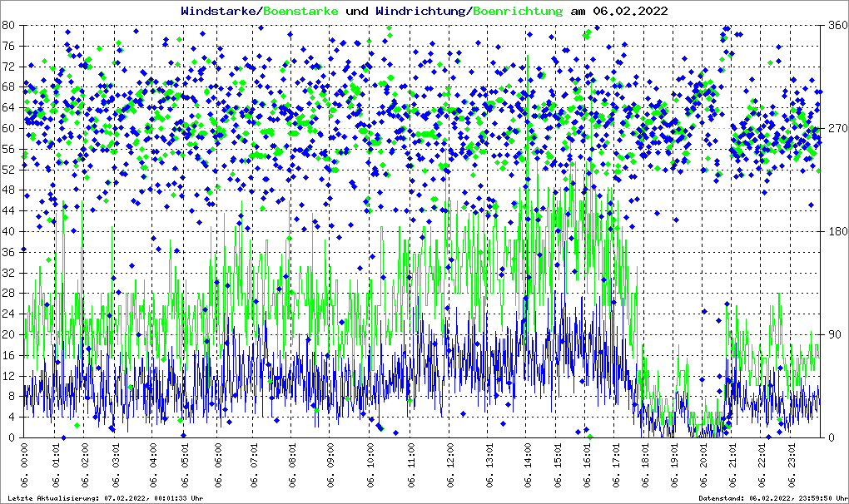Click the 360 degree label on right axis

833,25
